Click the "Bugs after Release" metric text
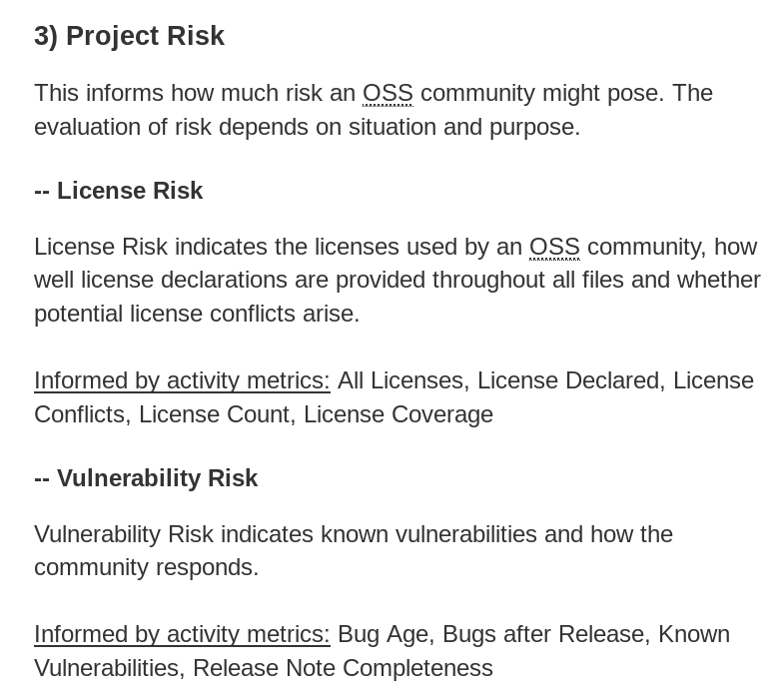The width and height of the screenshot is (784, 698). [542, 634]
